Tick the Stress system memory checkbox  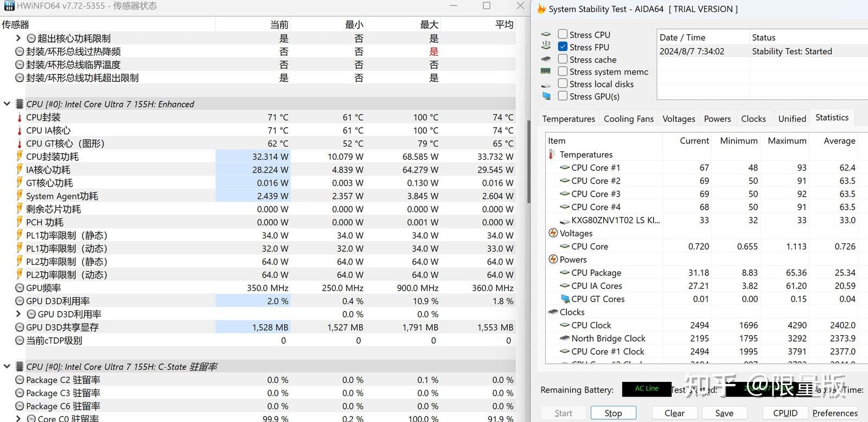[563, 71]
